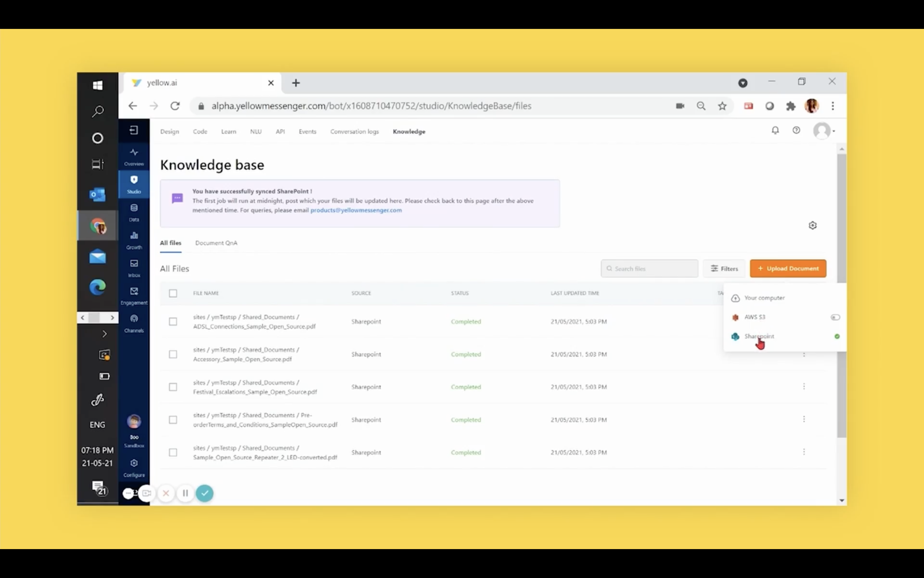Open the Data section in sidebar
The image size is (924, 578).
(134, 213)
